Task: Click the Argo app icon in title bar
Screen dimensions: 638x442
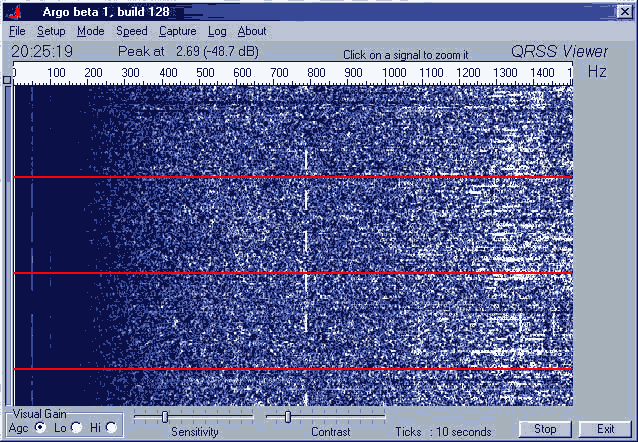Action: pos(15,12)
